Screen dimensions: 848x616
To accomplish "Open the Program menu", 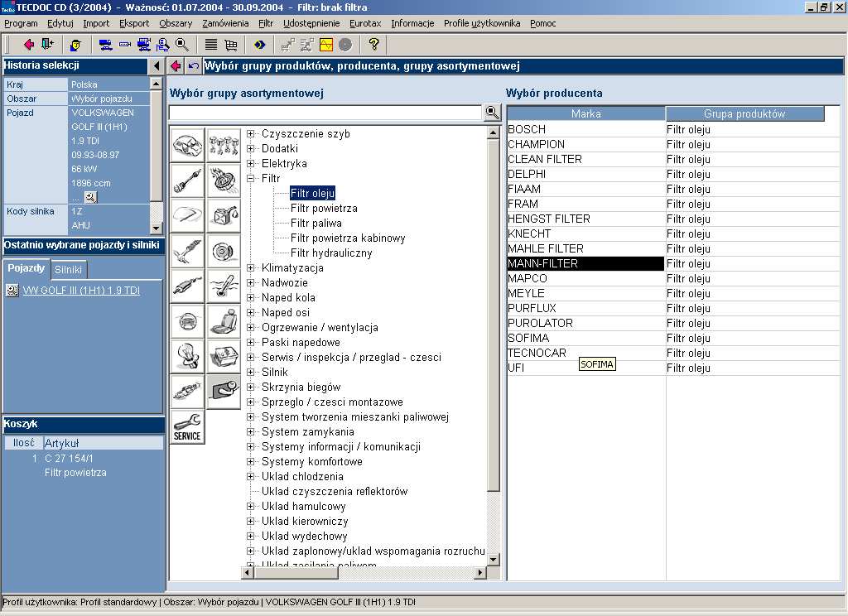I will coord(21,23).
